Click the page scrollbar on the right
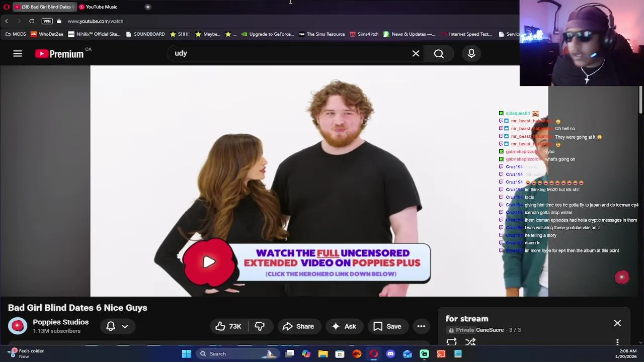 point(640,100)
